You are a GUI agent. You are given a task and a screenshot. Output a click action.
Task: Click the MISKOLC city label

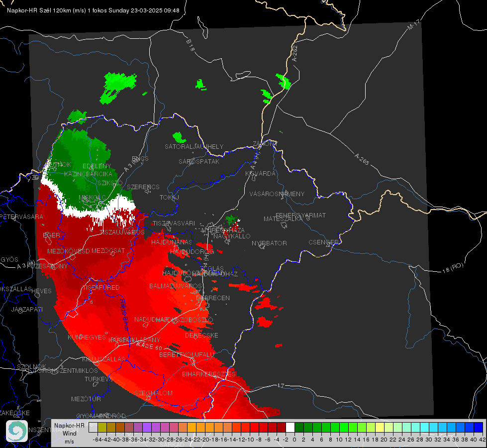click(92, 198)
